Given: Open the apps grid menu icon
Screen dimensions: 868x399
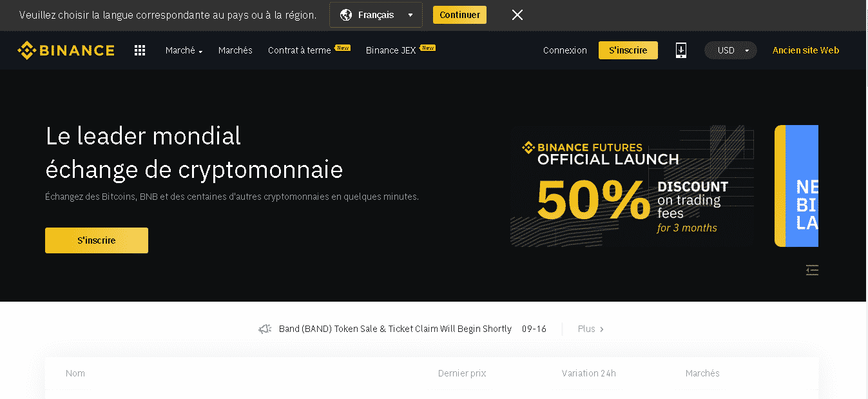Looking at the screenshot, I should click(140, 50).
